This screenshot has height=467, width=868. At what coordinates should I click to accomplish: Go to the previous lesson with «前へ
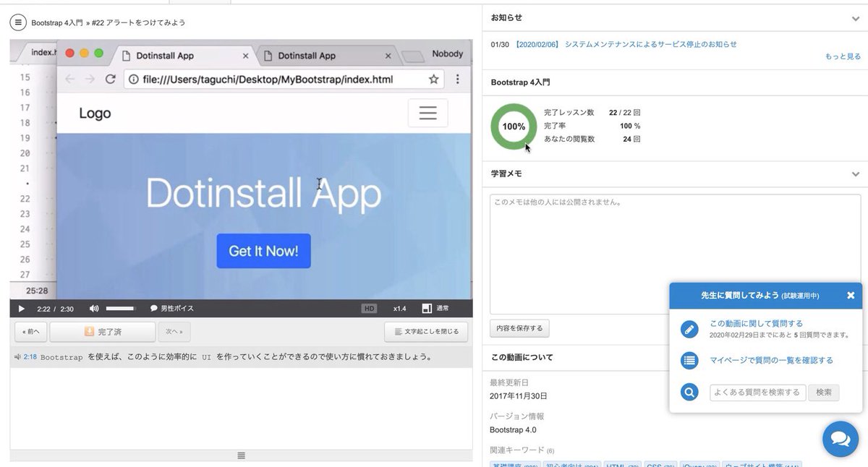tap(31, 332)
